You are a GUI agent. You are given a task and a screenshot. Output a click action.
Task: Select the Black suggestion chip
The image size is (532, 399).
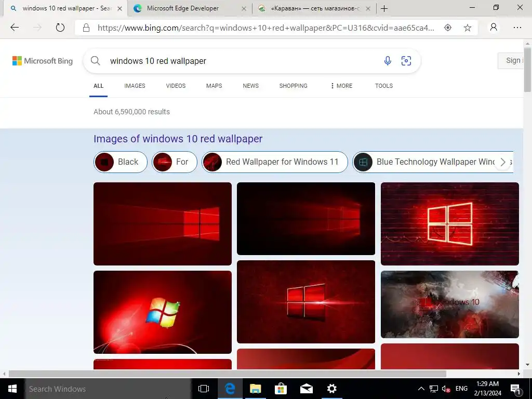[x=121, y=162]
